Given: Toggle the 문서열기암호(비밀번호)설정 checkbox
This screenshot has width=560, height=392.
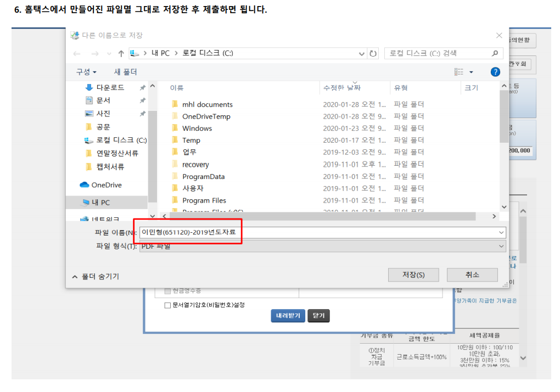Looking at the screenshot, I should [x=168, y=305].
